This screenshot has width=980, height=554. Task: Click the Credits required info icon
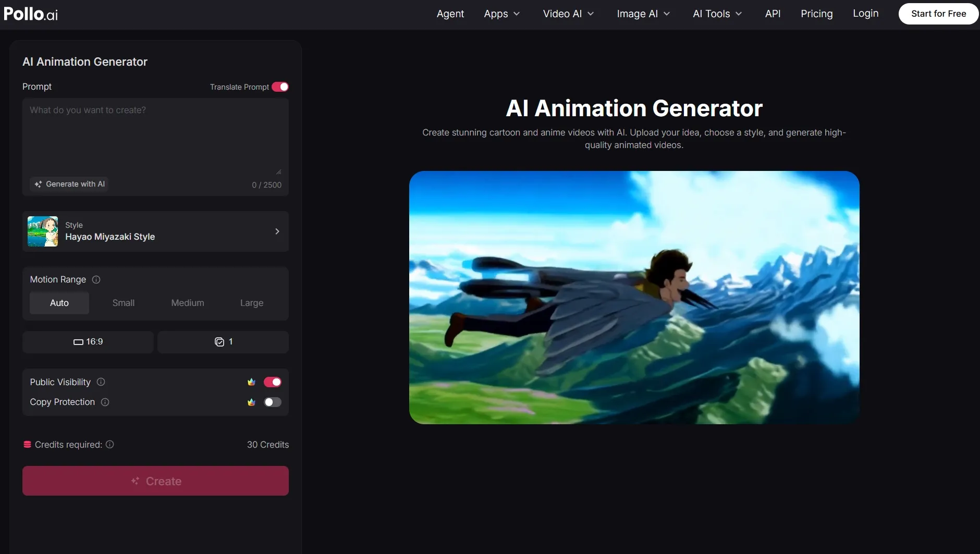click(x=109, y=445)
